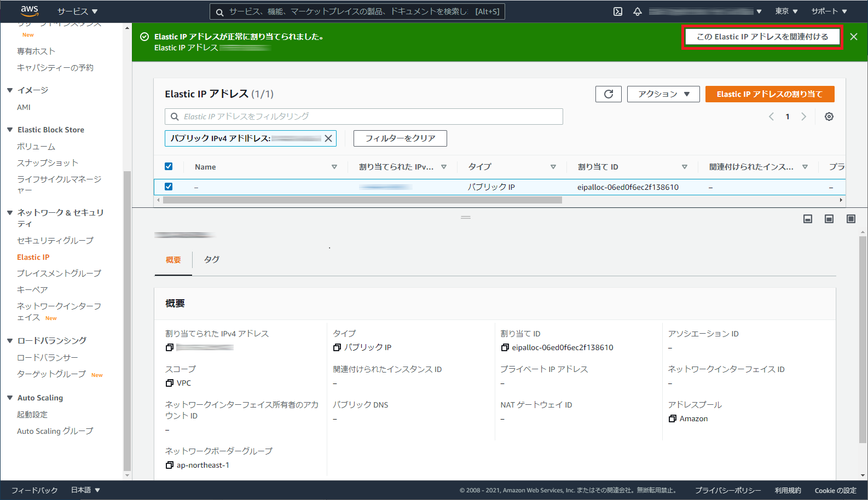
Task: Open the AWS CloudShell icon
Action: click(x=618, y=11)
